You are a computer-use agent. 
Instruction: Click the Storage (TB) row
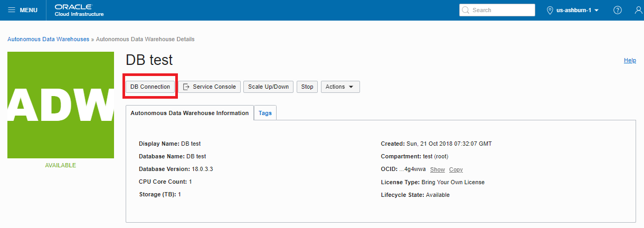(x=160, y=194)
